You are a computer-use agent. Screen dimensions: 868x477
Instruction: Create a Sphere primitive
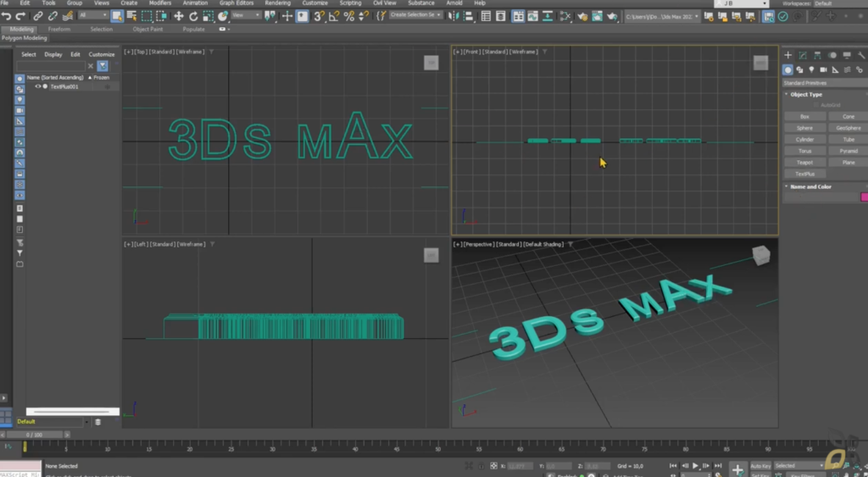[805, 128]
